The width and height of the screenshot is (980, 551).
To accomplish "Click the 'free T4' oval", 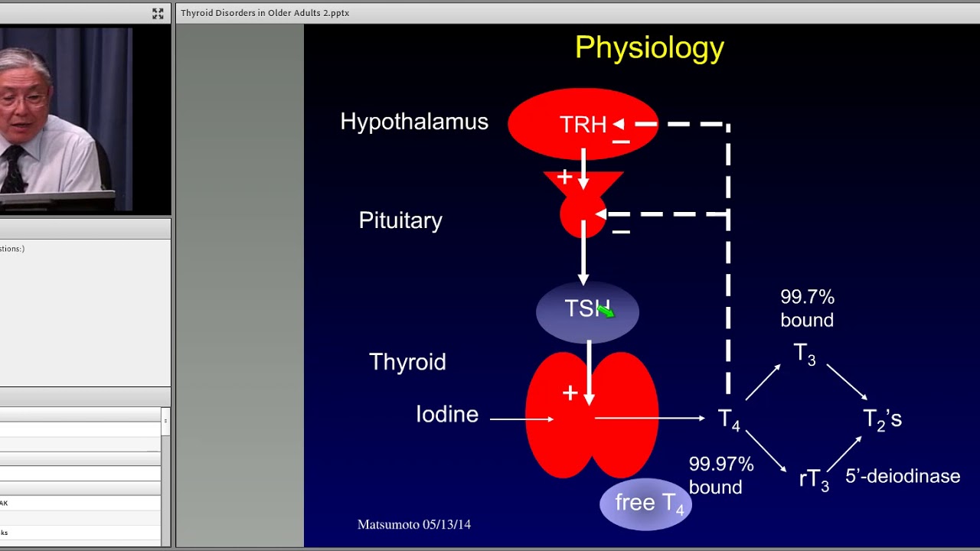I will [646, 504].
